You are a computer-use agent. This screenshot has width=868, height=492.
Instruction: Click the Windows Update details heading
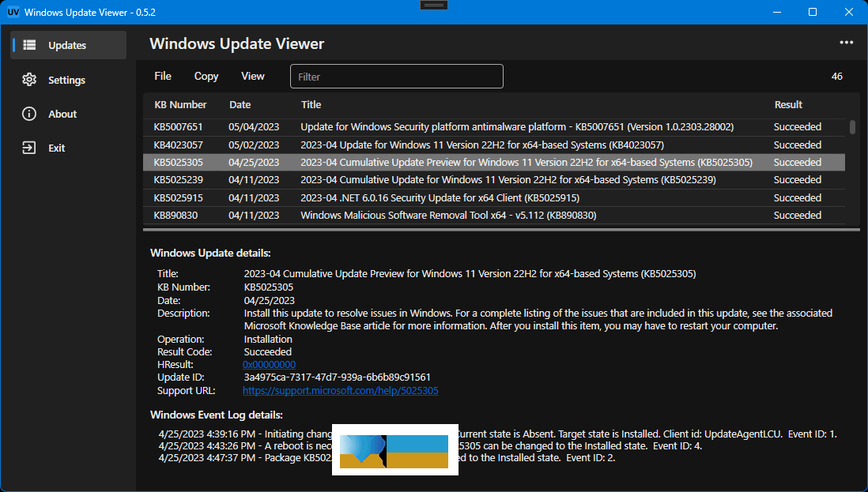pos(210,254)
